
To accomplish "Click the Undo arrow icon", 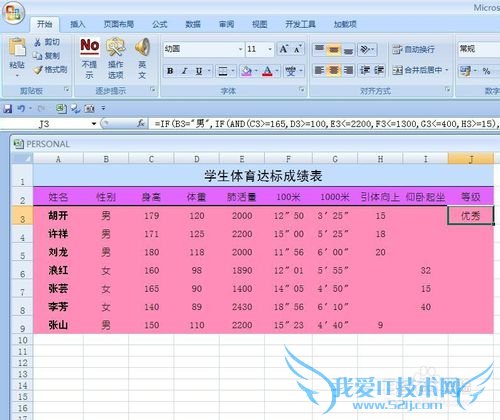I will tap(21, 108).
